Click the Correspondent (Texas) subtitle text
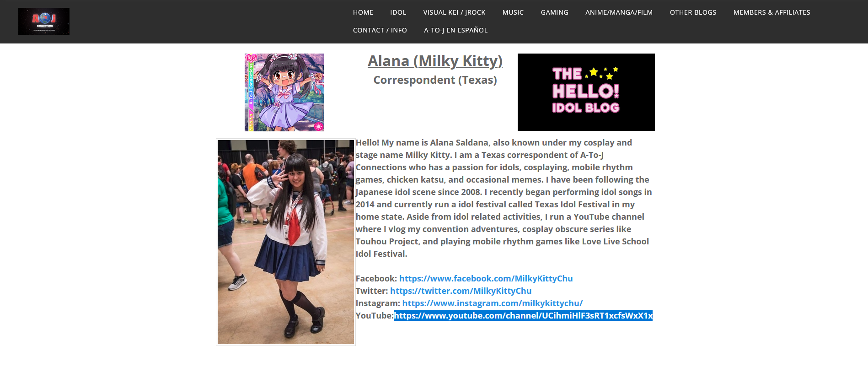Viewport: 868px width, 373px height. pyautogui.click(x=435, y=80)
